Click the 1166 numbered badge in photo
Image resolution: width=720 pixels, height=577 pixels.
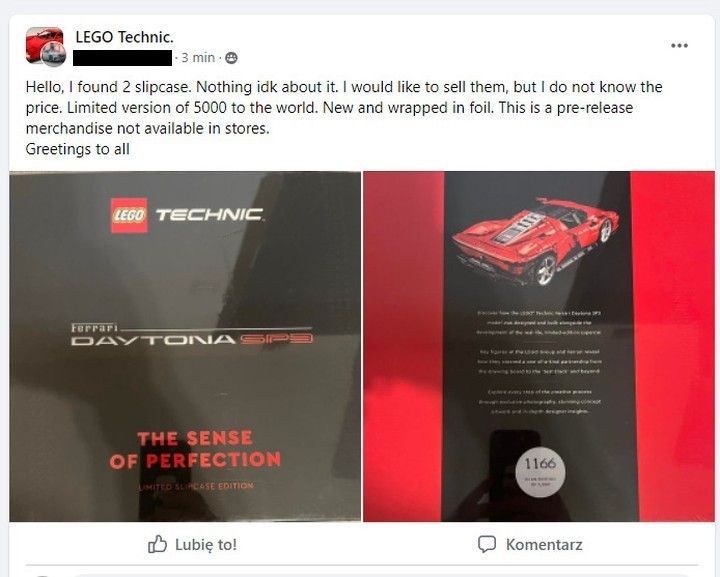pos(540,472)
